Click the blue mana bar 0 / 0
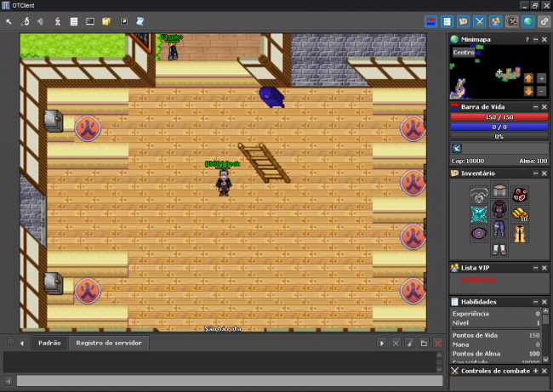The image size is (553, 392). 499,127
